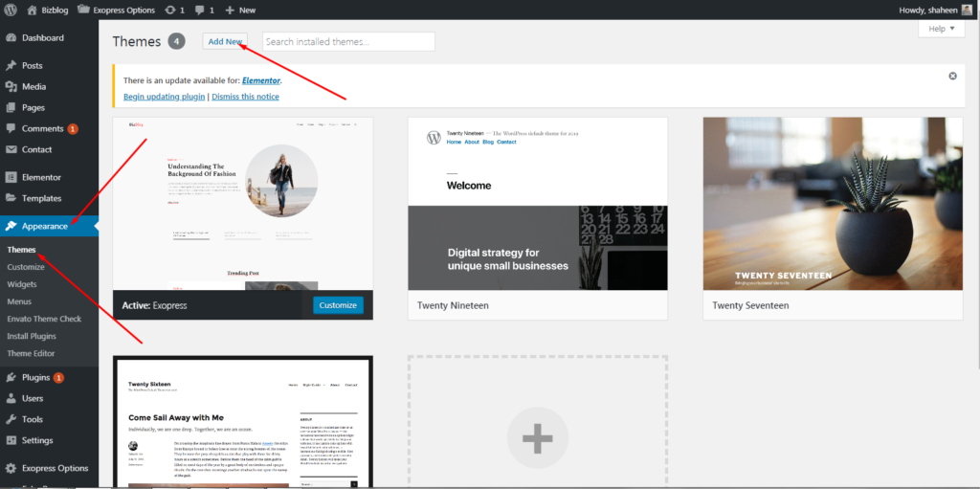Click the Comments sidebar count badge
This screenshot has height=489, width=980.
coord(73,129)
